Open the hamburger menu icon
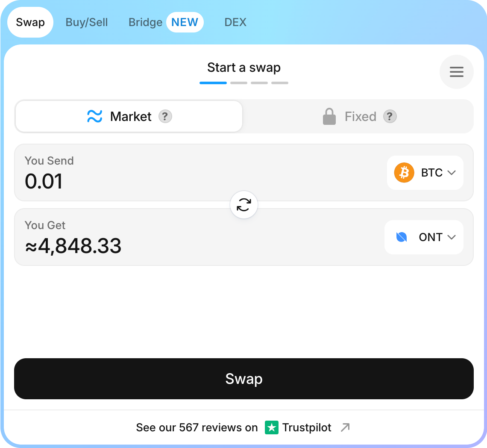 [x=456, y=72]
